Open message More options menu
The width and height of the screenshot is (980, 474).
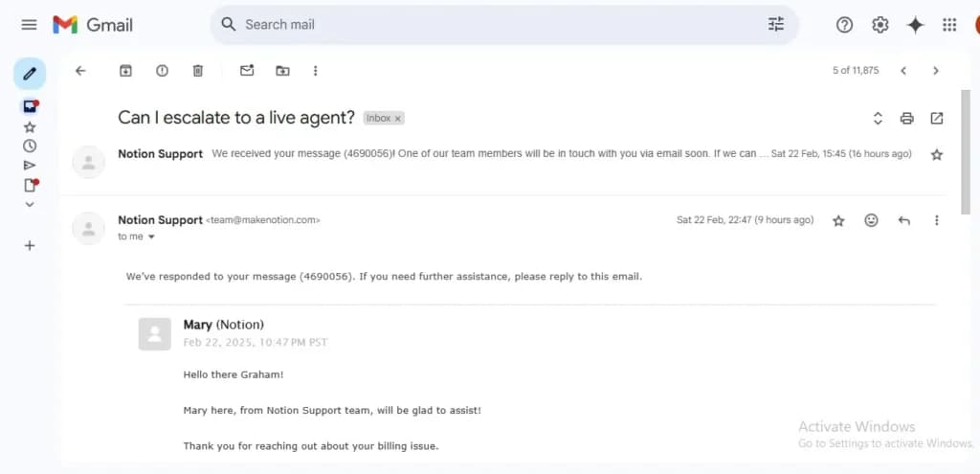[x=936, y=220]
